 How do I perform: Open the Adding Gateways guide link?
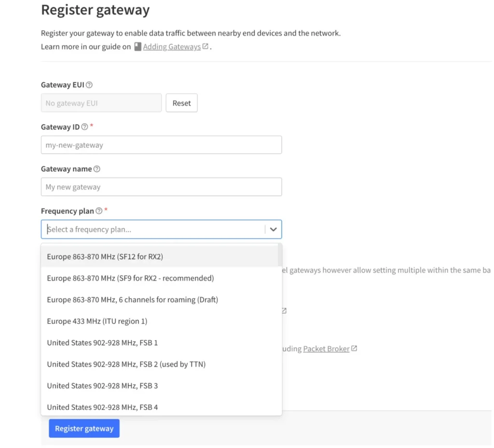click(x=172, y=47)
